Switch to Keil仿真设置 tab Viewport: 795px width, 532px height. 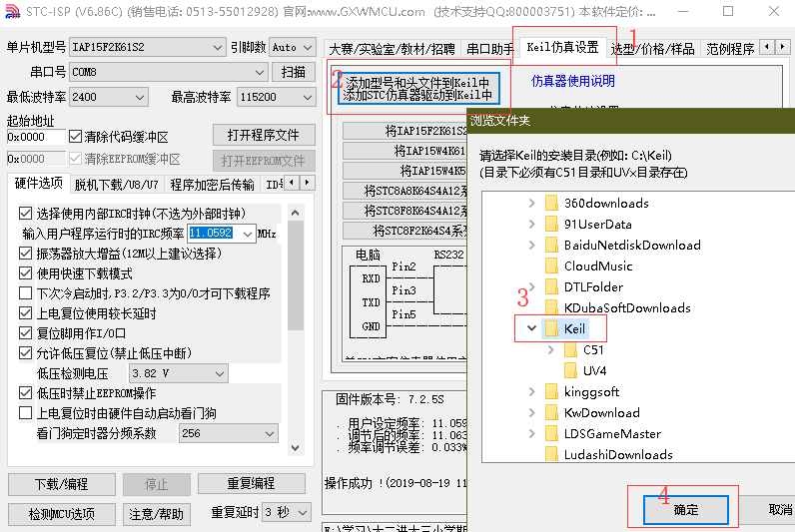[x=562, y=47]
